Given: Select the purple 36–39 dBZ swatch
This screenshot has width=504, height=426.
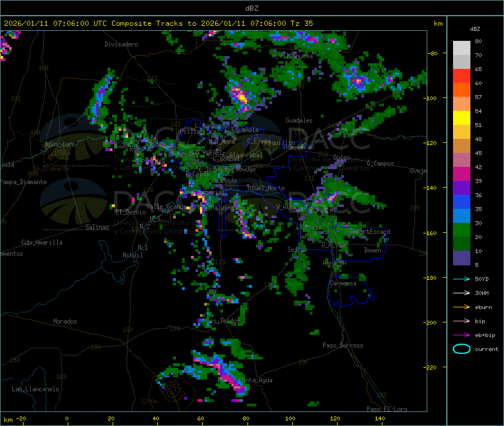Looking at the screenshot, I should [461, 188].
